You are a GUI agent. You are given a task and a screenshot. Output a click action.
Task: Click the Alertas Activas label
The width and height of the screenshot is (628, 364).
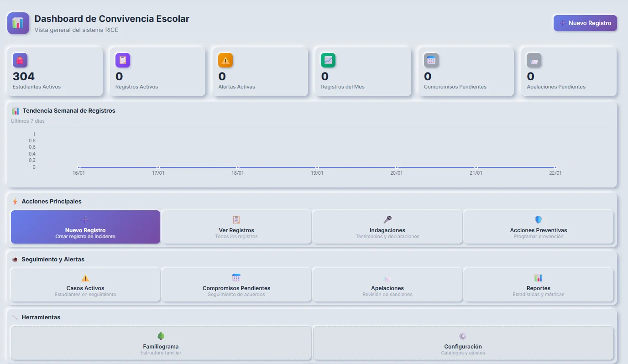(236, 87)
